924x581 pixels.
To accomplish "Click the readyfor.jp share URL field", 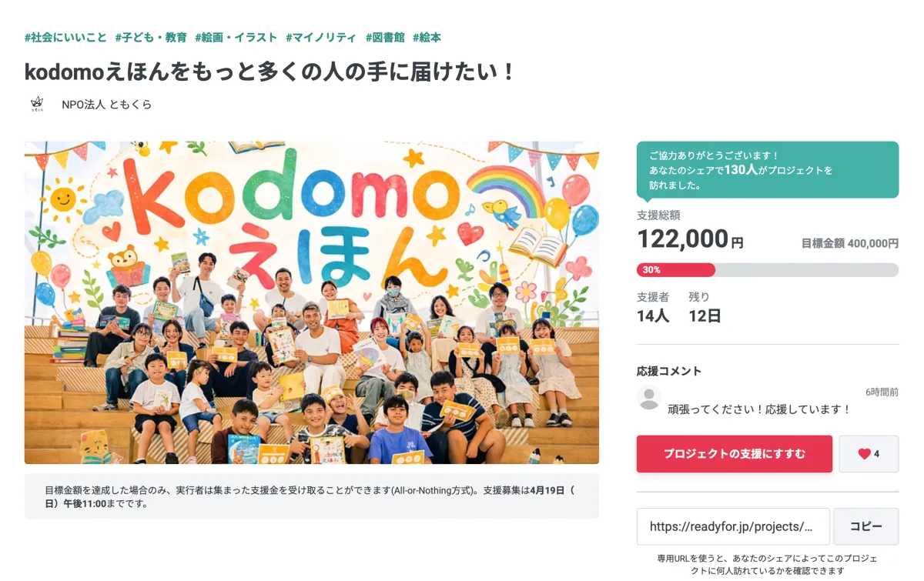I will (732, 526).
